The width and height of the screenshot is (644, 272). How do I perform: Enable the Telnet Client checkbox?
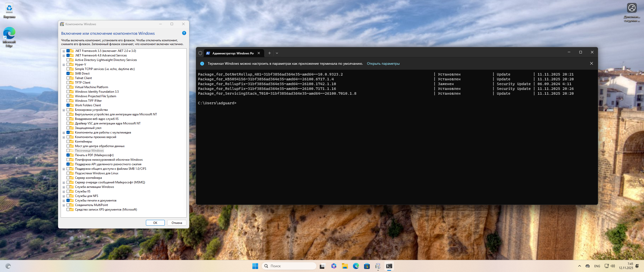click(68, 78)
